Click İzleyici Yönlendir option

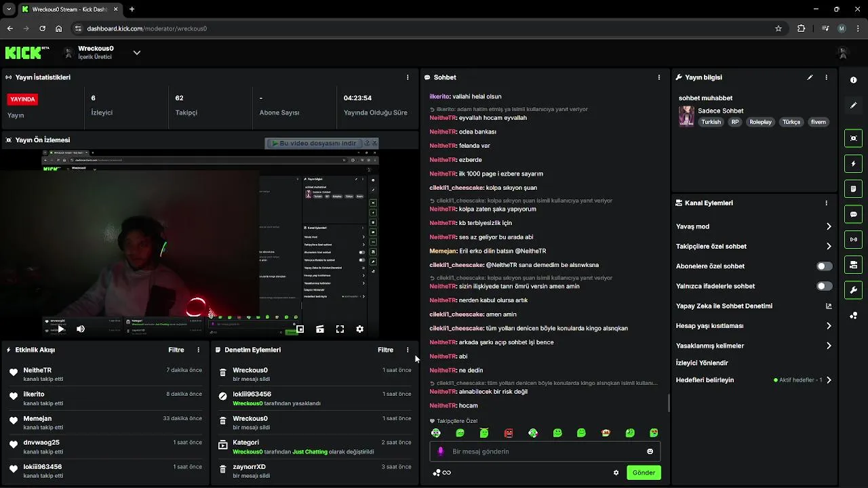[702, 363]
